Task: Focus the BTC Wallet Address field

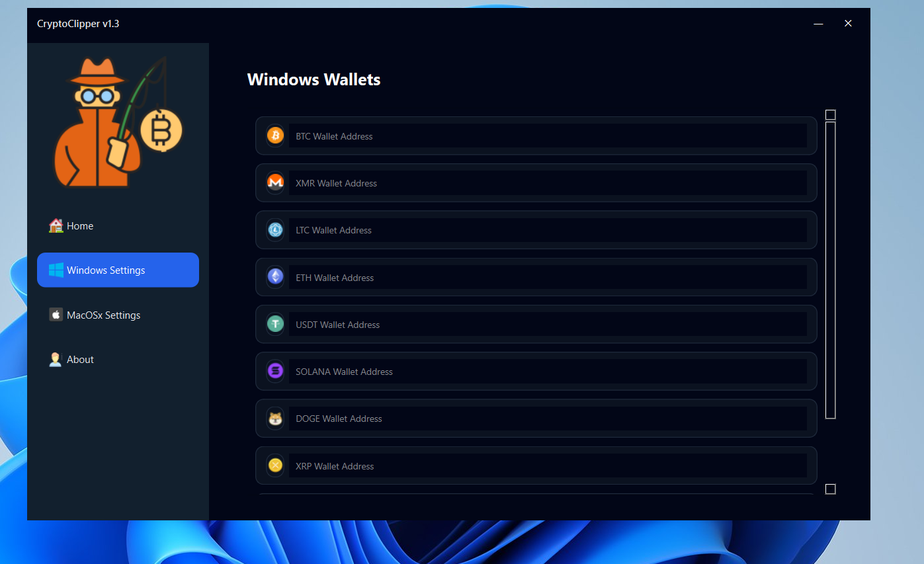Action: pos(548,136)
